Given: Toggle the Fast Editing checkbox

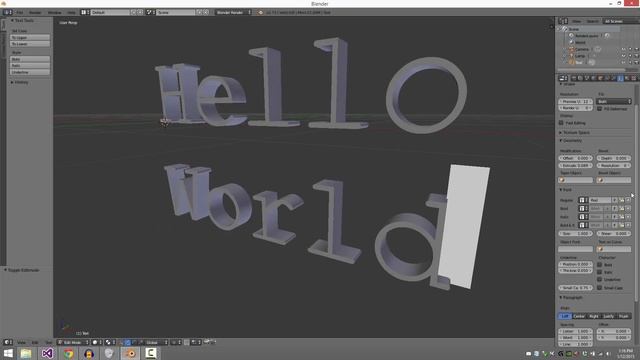Looking at the screenshot, I should coord(562,122).
